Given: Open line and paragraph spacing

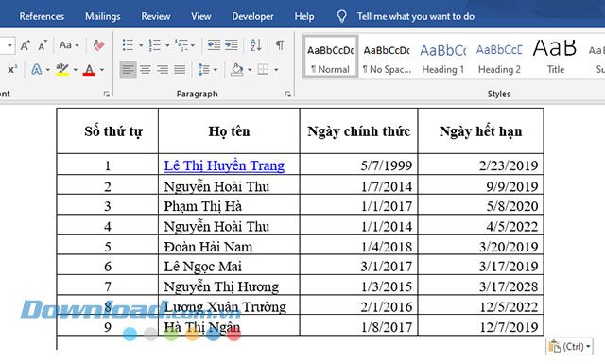Looking at the screenshot, I should pos(203,70).
